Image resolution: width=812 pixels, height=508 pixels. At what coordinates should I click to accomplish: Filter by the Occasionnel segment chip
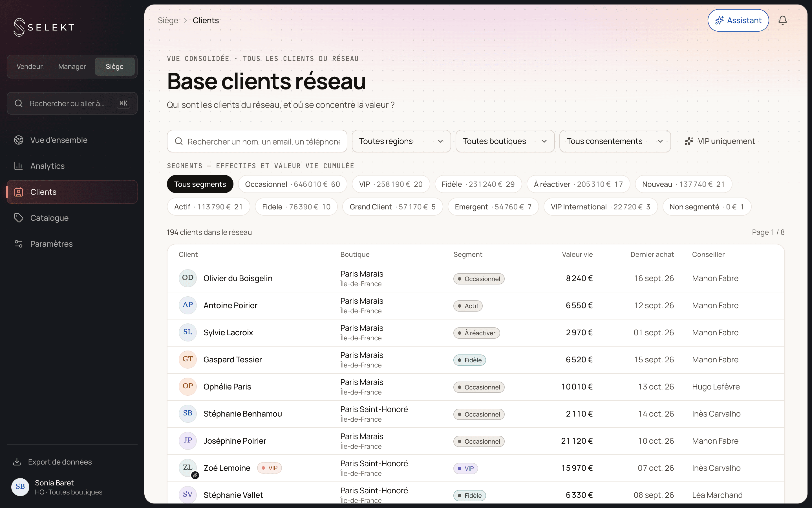coord(292,184)
